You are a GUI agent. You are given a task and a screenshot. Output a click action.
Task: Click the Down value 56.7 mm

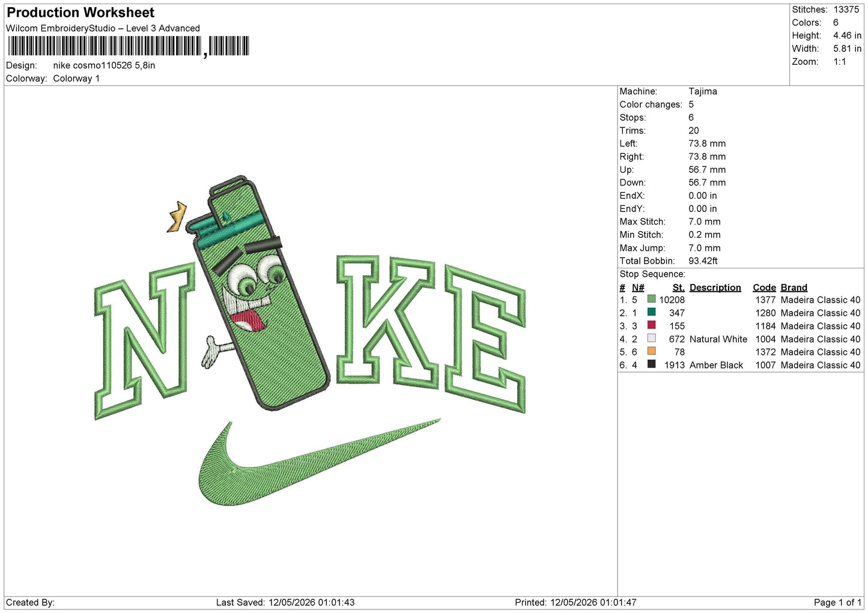click(707, 183)
